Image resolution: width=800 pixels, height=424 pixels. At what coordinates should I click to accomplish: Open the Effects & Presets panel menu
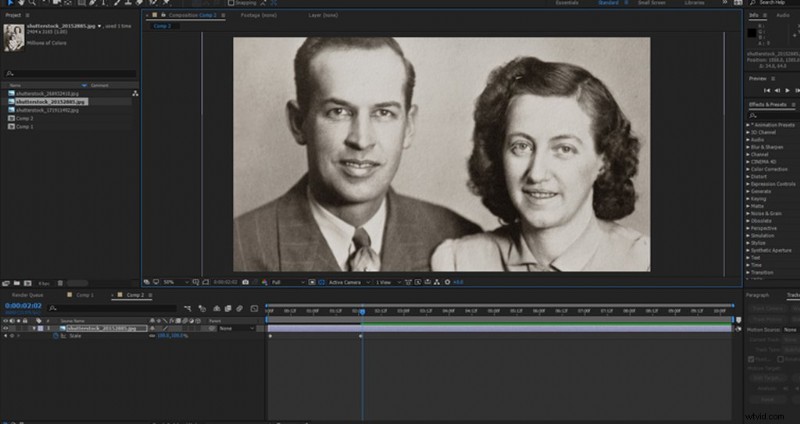793,105
